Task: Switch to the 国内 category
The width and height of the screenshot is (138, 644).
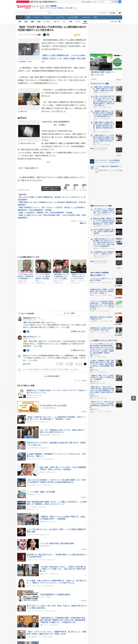Action: point(26,21)
